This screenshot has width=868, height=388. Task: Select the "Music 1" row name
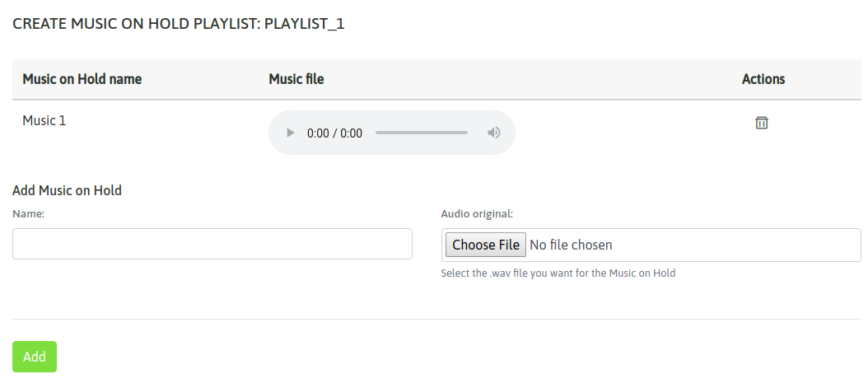(44, 120)
